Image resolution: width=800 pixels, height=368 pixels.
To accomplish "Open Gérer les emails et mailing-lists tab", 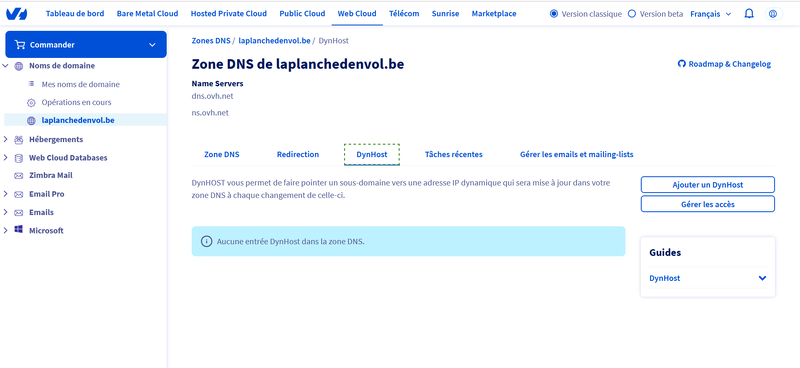I will coord(577,154).
